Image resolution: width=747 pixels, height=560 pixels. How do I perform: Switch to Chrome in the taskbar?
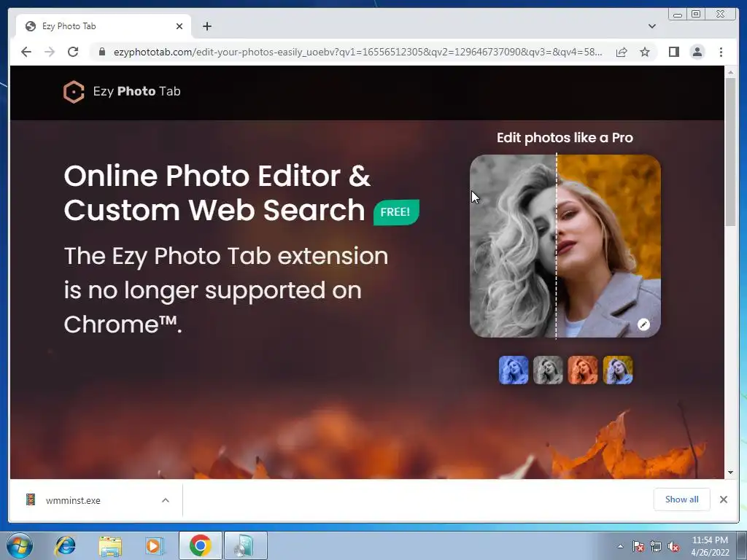200,545
